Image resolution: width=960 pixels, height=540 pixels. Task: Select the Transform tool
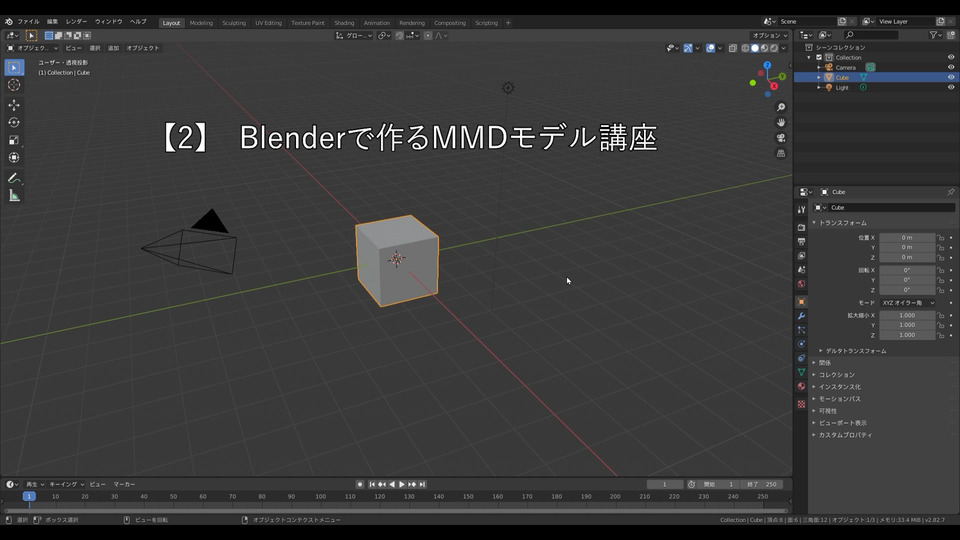click(14, 157)
